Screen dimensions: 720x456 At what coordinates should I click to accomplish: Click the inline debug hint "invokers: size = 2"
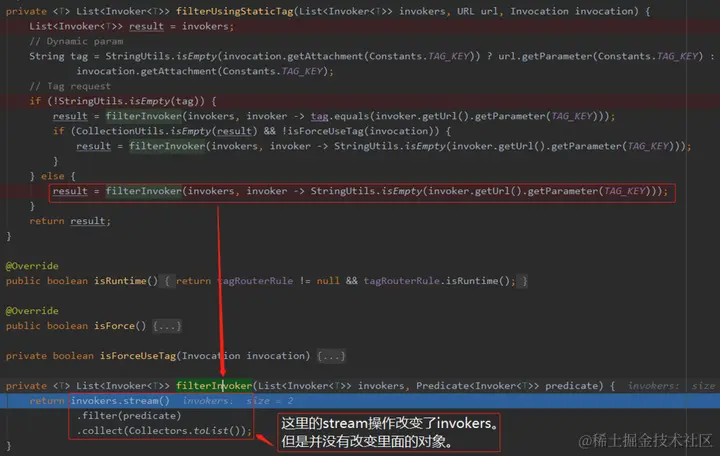coord(238,401)
